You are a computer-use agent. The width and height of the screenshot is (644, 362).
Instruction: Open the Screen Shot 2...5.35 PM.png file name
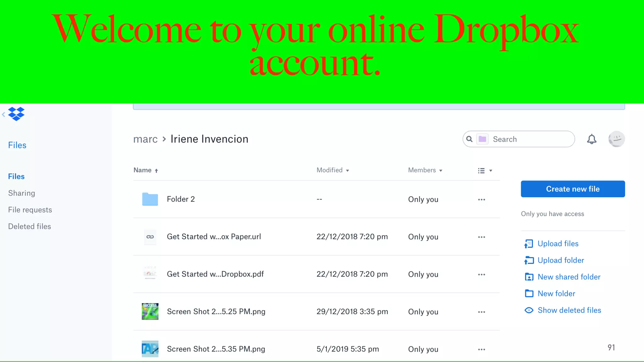(216, 349)
